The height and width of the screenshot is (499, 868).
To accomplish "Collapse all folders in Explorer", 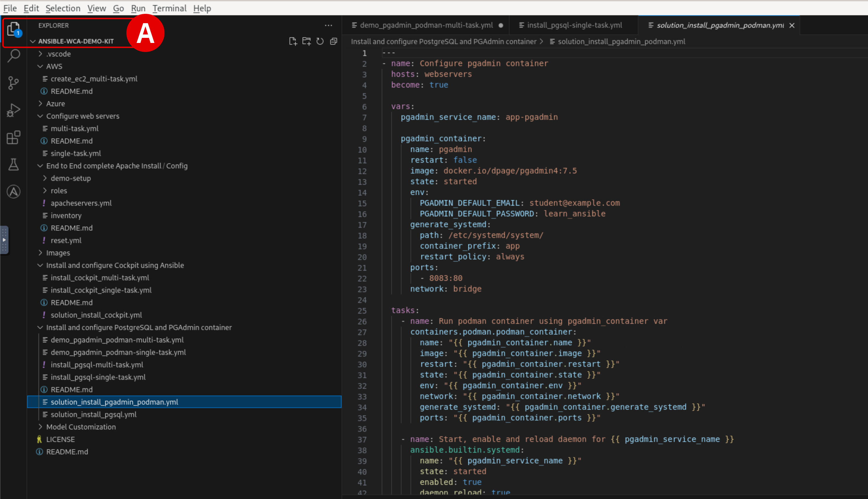I will click(x=334, y=42).
